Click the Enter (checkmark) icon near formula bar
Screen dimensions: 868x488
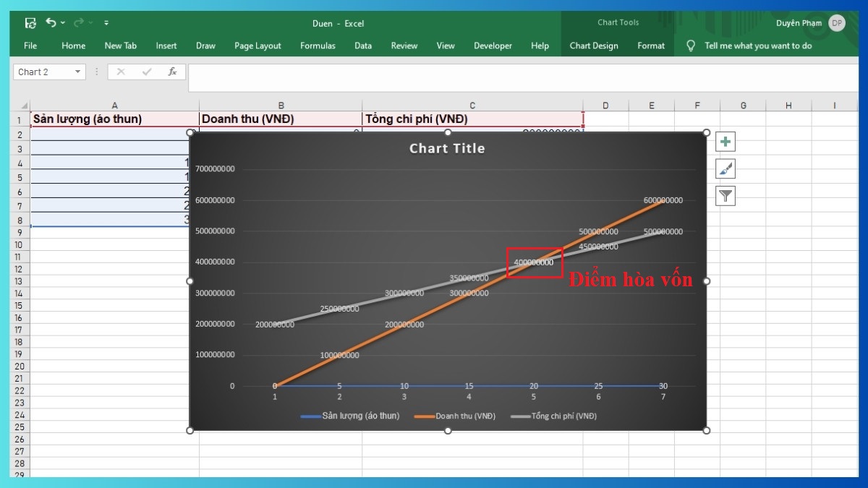pyautogui.click(x=145, y=72)
